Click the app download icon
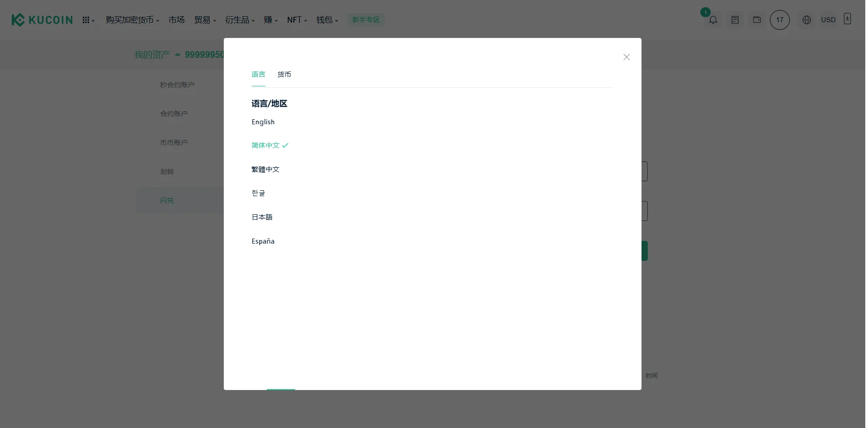This screenshot has width=868, height=428. [847, 19]
